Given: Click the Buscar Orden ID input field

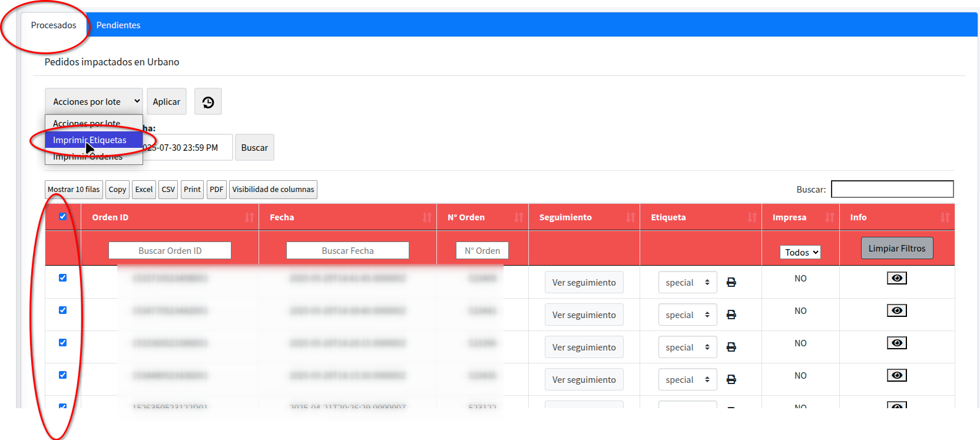Looking at the screenshot, I should [x=170, y=251].
